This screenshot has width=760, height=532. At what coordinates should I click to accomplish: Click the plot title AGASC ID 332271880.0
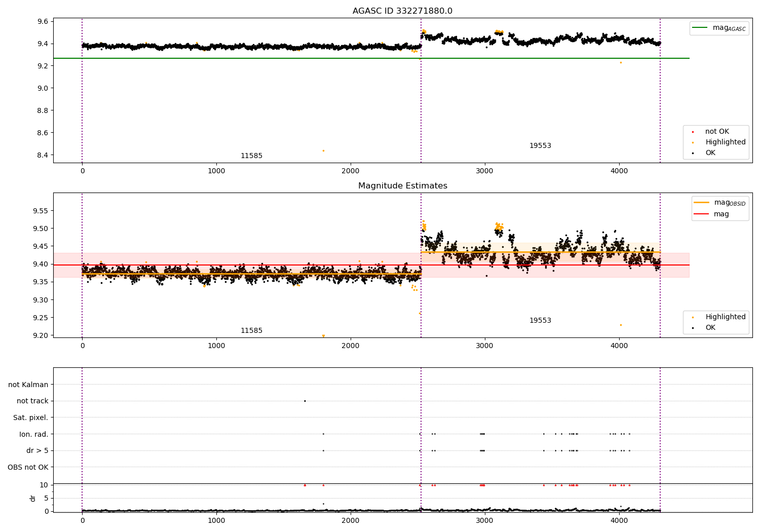point(402,11)
